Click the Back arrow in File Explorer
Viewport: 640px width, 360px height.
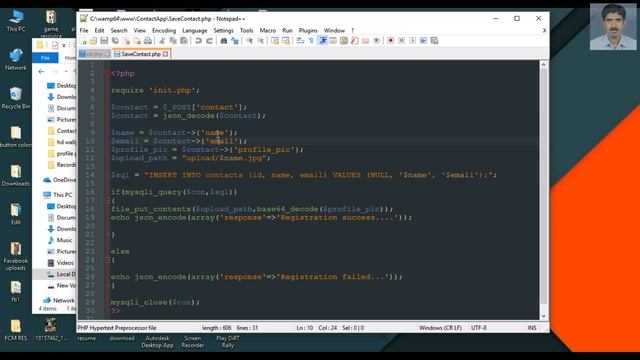coord(41,72)
